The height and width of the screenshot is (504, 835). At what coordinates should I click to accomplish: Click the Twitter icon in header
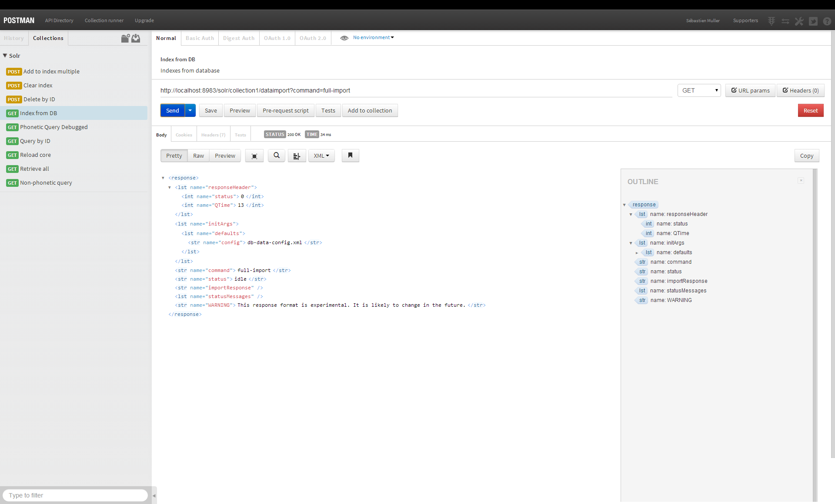[813, 21]
